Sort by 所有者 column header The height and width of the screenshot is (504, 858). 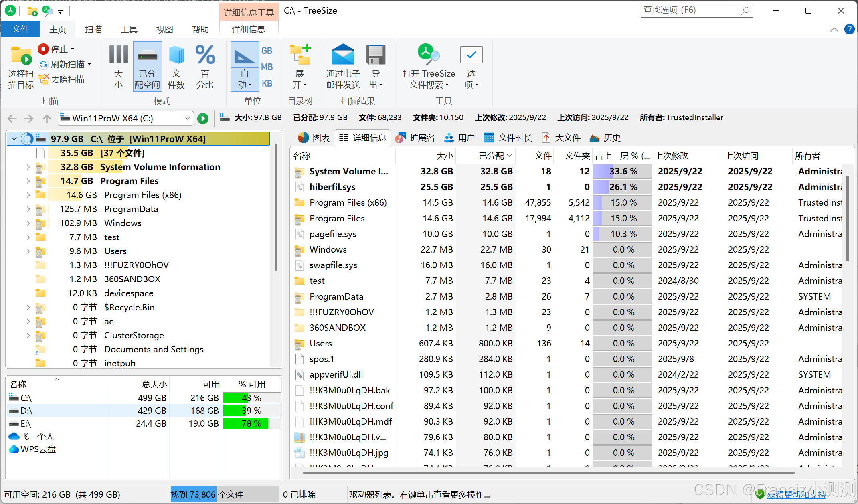(818, 156)
